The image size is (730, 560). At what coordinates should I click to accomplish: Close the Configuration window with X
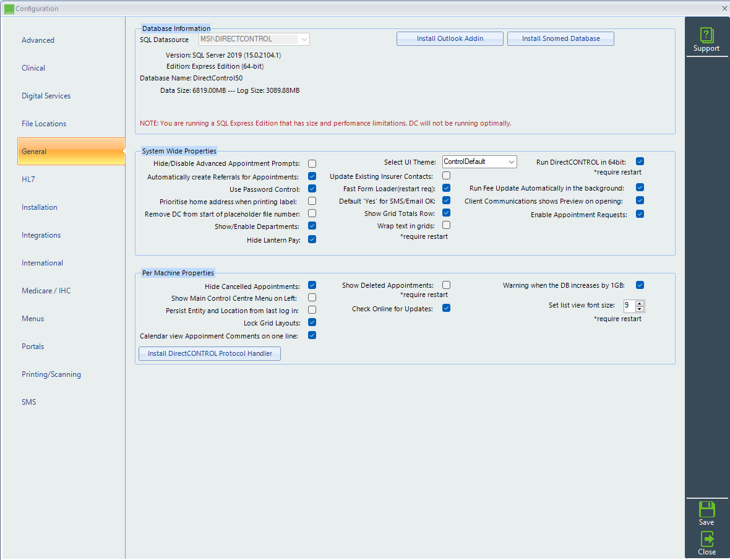point(724,9)
